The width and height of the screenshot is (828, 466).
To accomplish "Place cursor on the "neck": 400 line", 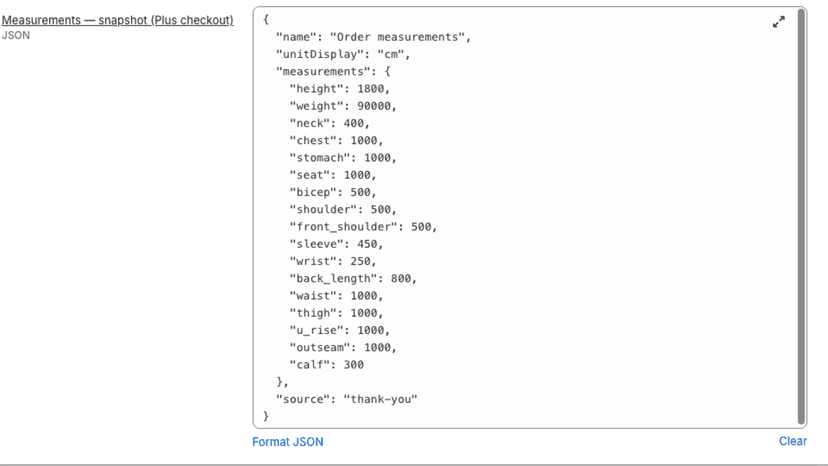I will tap(330, 124).
